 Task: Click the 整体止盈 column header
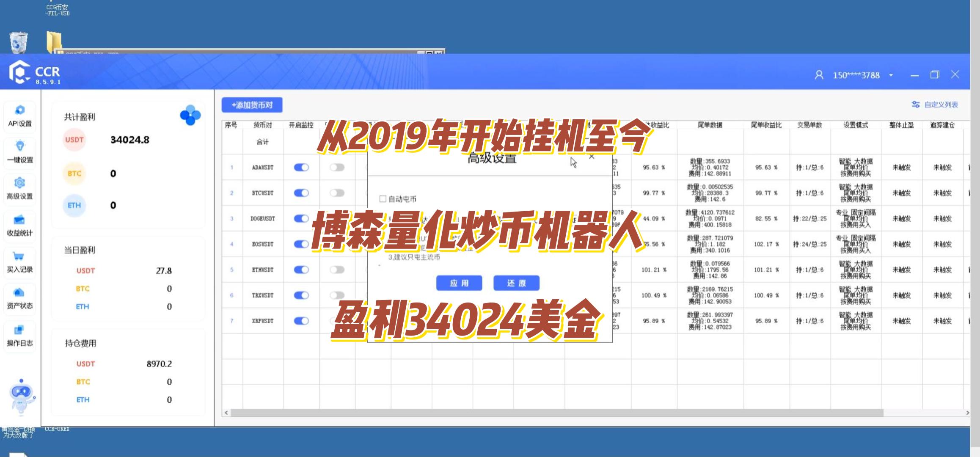coord(901,125)
